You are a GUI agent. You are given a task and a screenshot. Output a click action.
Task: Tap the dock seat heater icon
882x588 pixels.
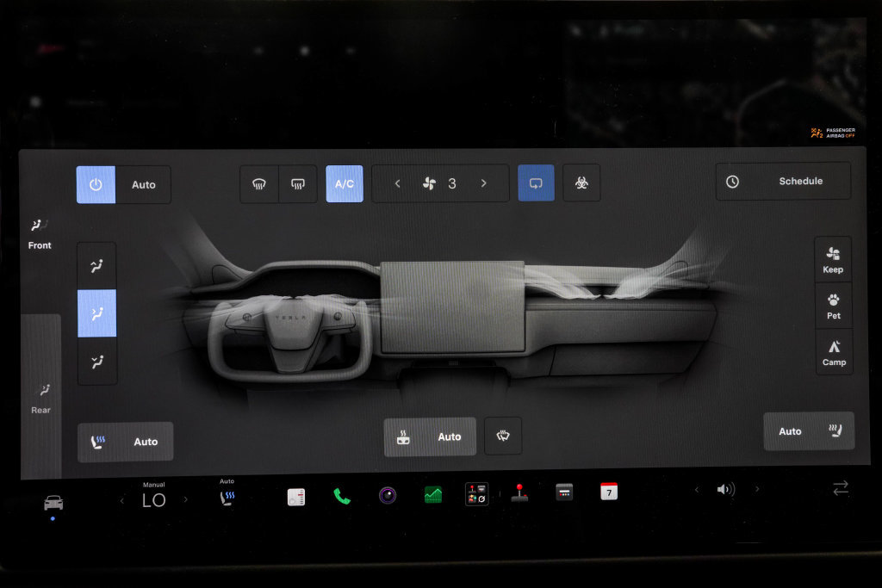pyautogui.click(x=227, y=498)
